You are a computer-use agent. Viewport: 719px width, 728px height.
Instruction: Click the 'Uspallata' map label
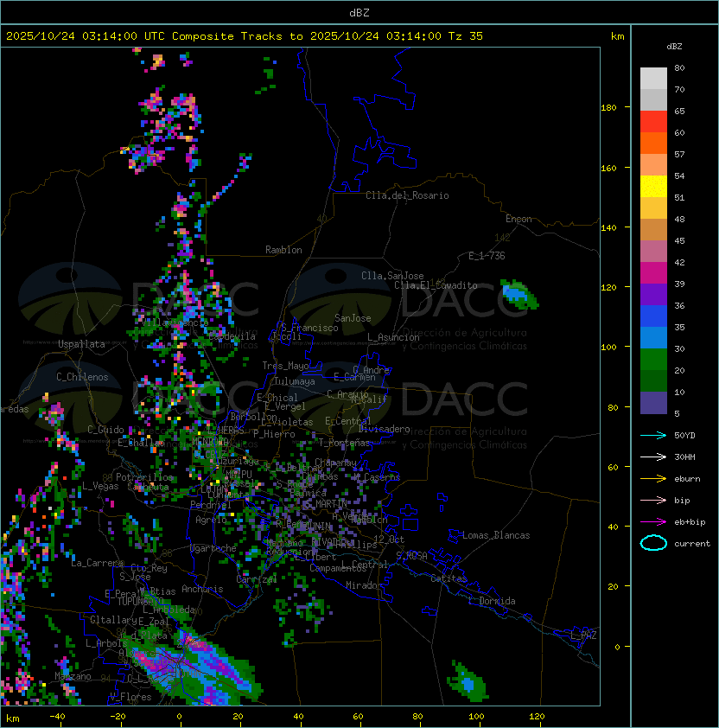(81, 344)
